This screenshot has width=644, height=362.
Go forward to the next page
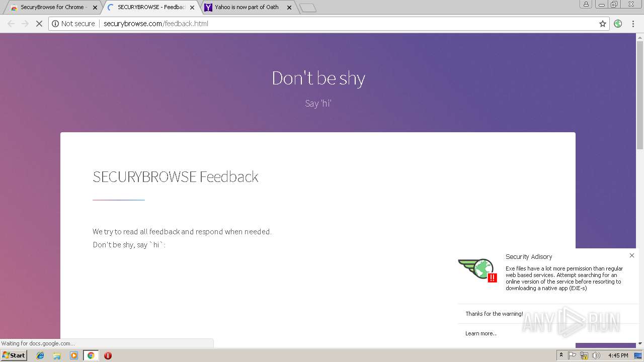tap(25, 24)
